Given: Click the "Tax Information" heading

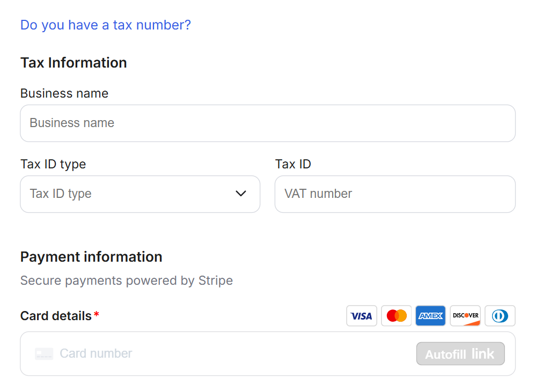Looking at the screenshot, I should coord(74,63).
